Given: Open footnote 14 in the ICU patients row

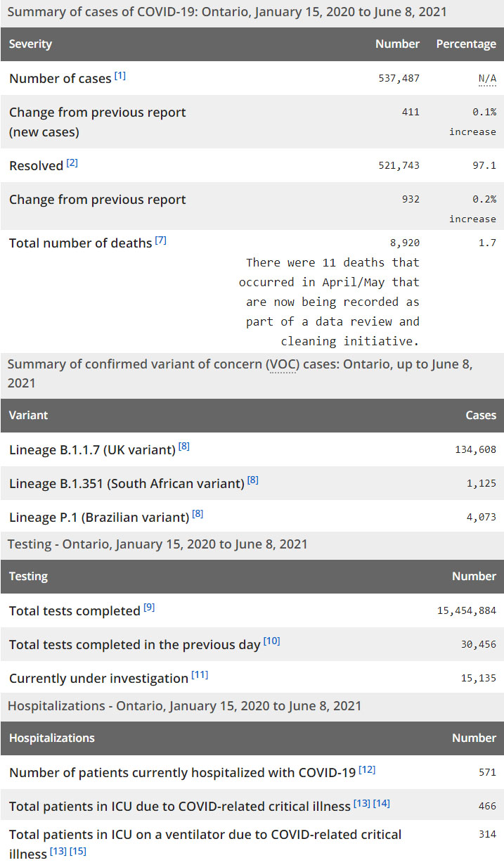Looking at the screenshot, I should [382, 804].
